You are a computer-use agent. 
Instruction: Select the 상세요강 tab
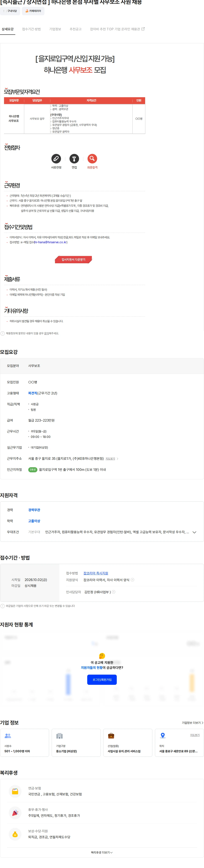[x=8, y=29]
